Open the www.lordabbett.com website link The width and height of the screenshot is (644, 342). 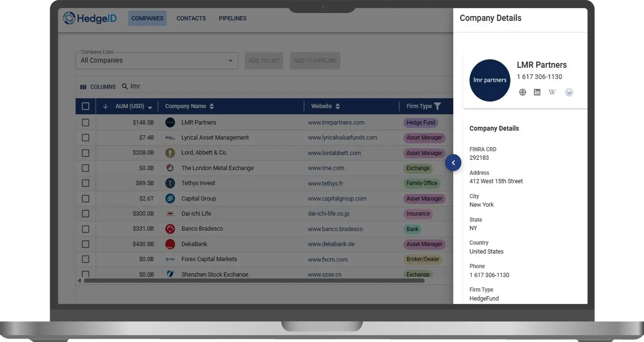334,153
